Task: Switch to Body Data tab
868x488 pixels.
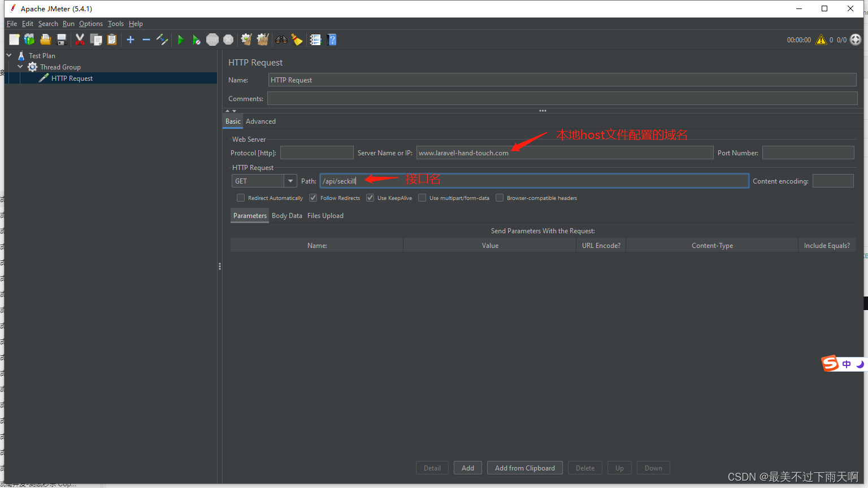Action: pos(287,216)
